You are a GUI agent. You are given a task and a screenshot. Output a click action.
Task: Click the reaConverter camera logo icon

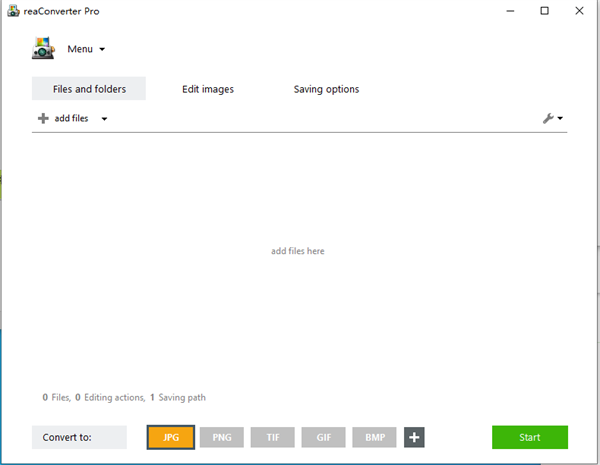43,48
